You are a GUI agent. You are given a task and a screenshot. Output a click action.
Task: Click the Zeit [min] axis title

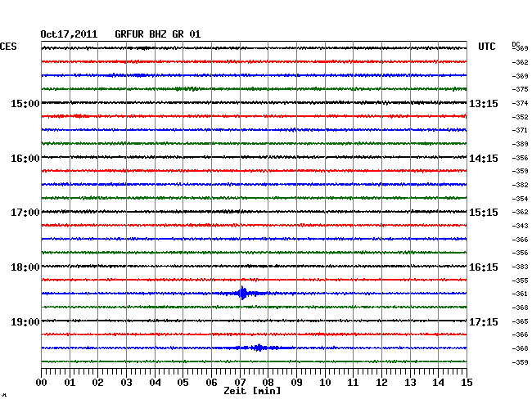tap(252, 391)
